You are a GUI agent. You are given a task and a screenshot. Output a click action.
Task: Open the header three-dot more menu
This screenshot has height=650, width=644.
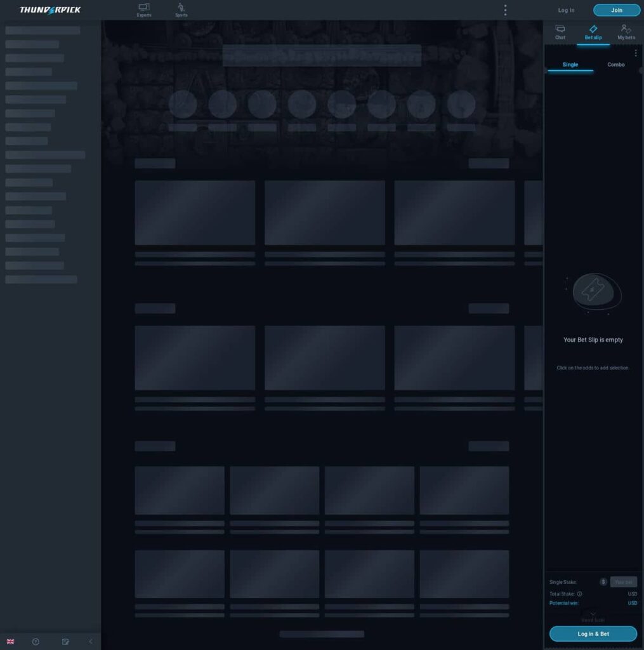pyautogui.click(x=505, y=10)
